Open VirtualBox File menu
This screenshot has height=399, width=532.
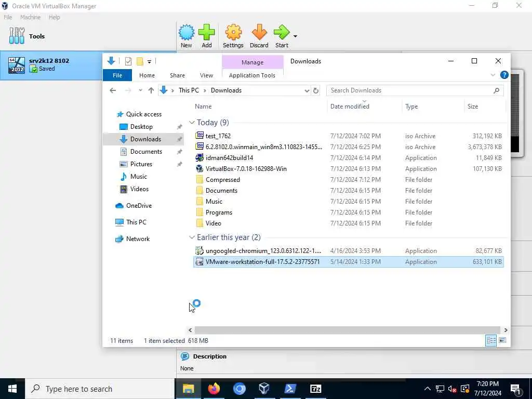(8, 17)
